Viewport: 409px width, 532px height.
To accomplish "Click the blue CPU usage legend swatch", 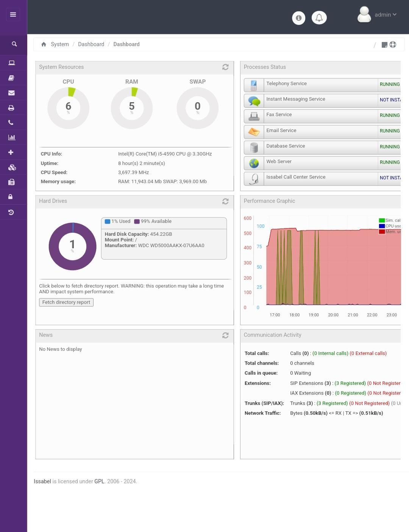I will 382,226.
